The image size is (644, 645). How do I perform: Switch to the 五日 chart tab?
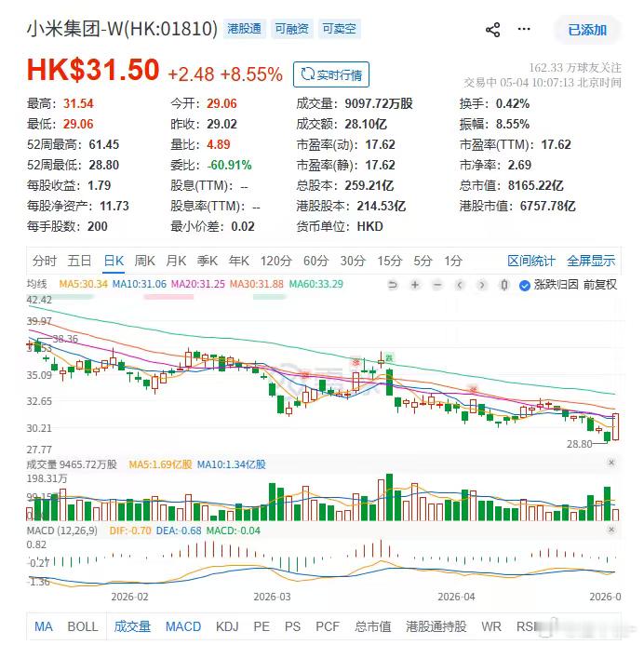79,261
